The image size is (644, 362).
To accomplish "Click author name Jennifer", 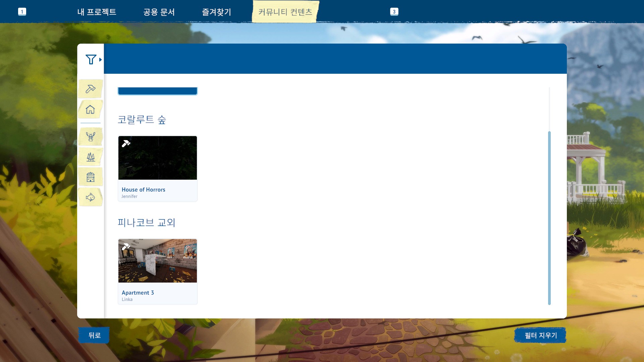I will (129, 196).
